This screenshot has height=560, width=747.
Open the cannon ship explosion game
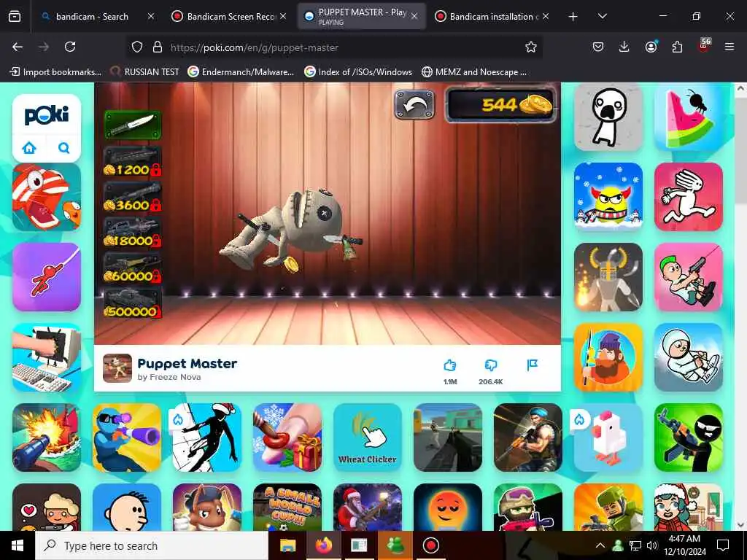(47, 437)
